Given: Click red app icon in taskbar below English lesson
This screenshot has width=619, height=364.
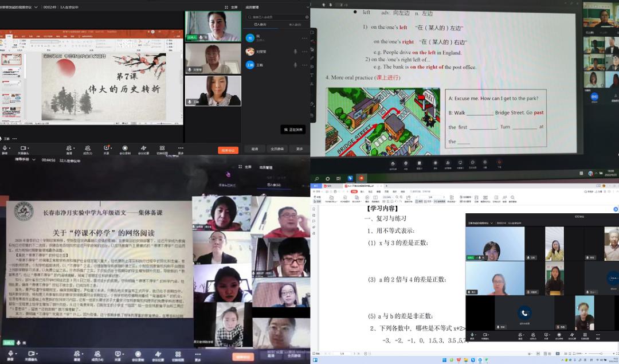Looking at the screenshot, I should tap(361, 178).
